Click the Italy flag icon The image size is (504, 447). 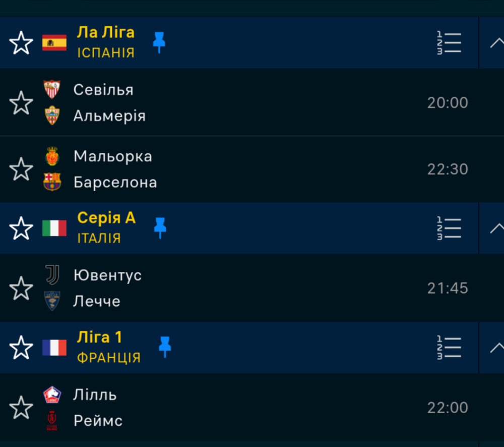54,228
